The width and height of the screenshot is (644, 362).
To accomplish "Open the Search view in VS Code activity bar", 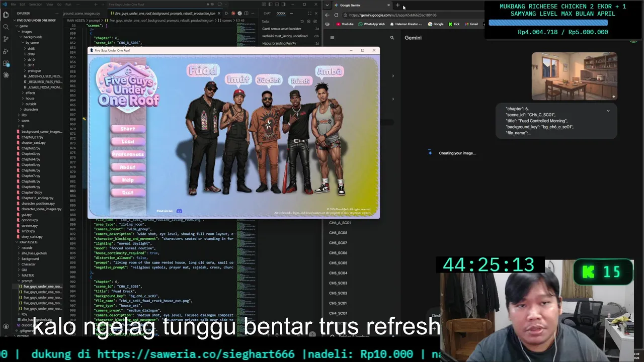I will pos(6,27).
